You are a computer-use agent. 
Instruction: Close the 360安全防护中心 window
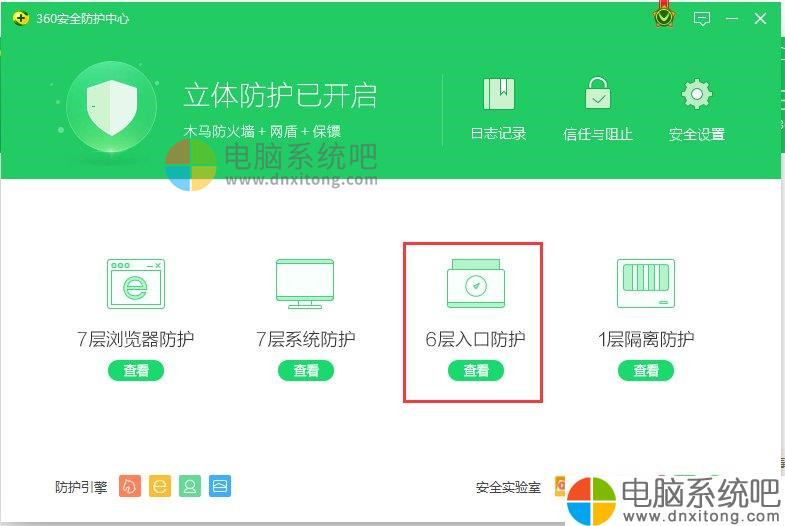coord(760,19)
